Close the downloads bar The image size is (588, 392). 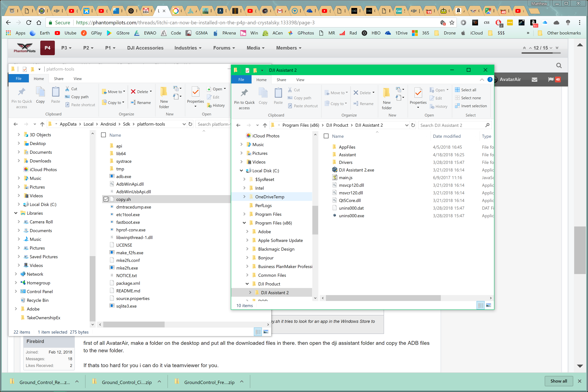[579, 381]
